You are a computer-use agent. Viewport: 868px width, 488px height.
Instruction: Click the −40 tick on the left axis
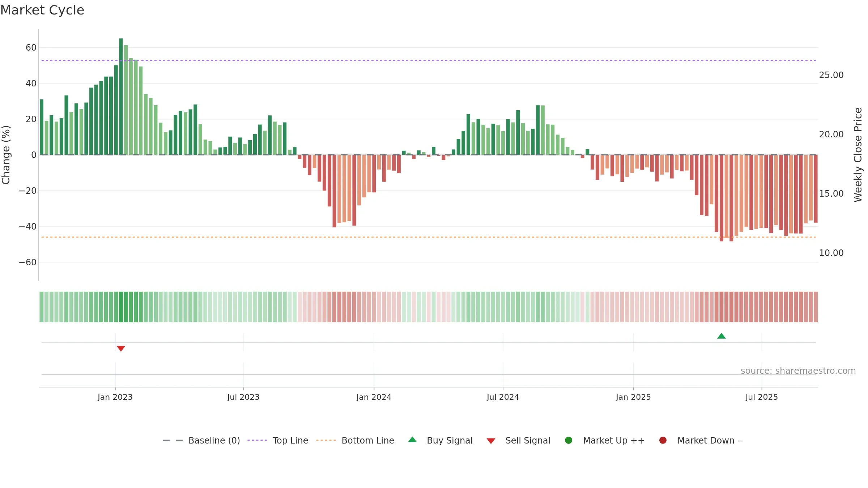click(x=28, y=227)
